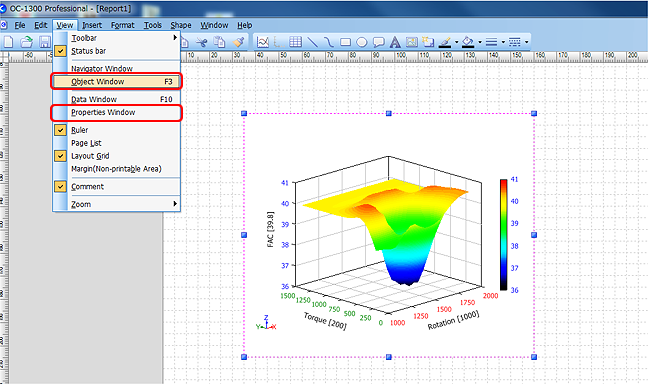Click the right-middle selection handle
Viewport: 648px width, 384px height.
click(534, 235)
